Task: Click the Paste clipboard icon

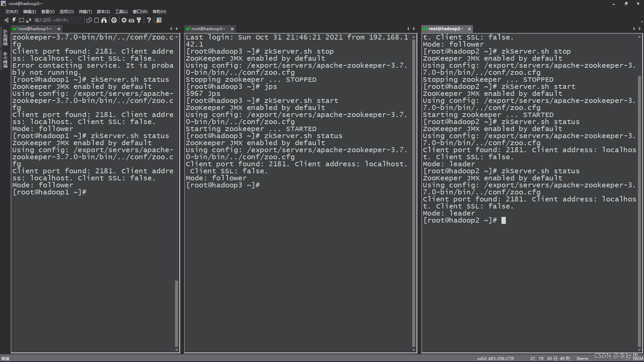Action: pyautogui.click(x=97, y=20)
